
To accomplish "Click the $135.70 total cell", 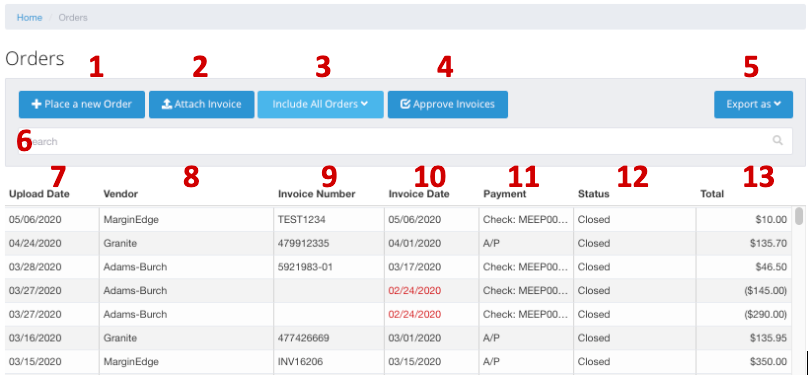I will pos(769,243).
